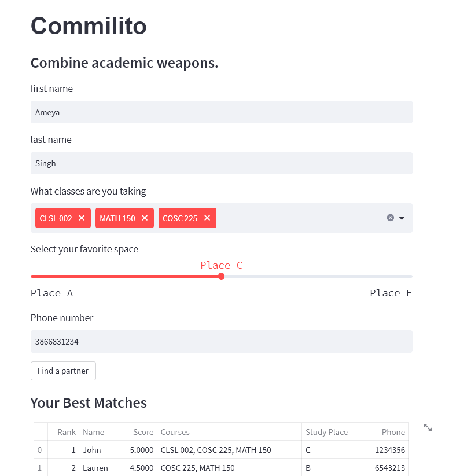Remove the CLSL 002 class tag
This screenshot has height=476, width=449.
82,218
